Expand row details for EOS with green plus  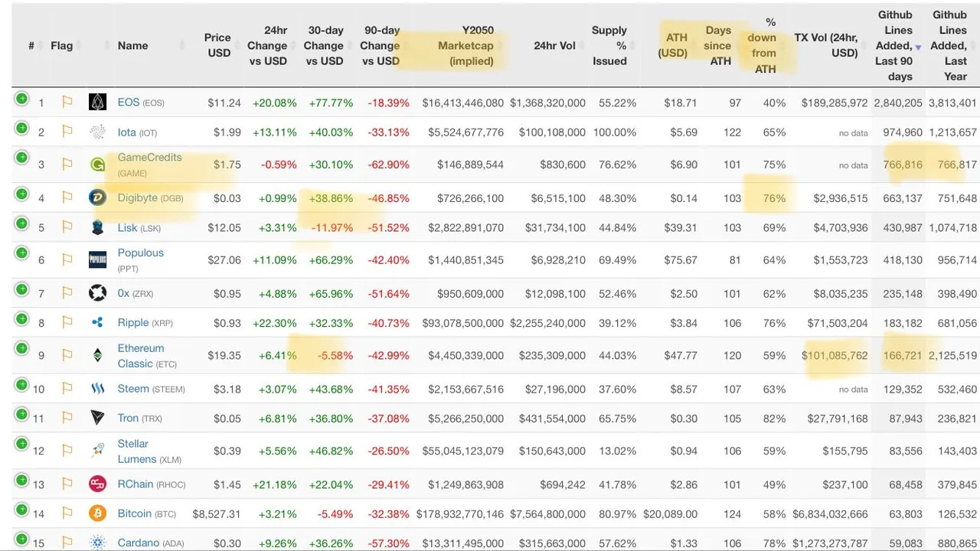(21, 98)
